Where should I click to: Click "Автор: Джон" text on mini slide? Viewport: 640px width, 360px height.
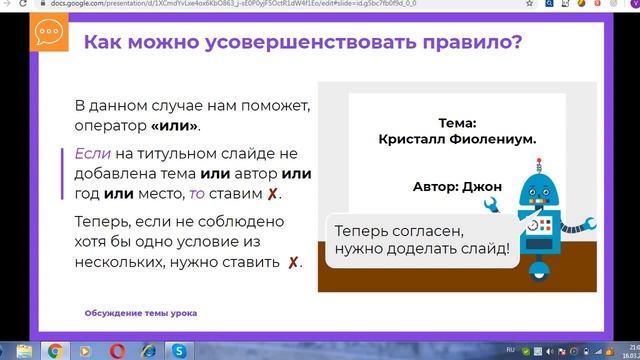point(457,187)
